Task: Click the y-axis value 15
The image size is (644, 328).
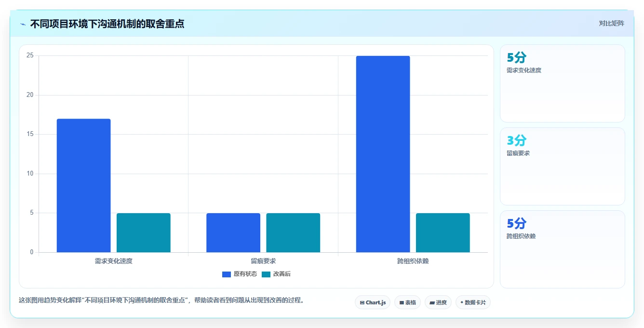Action: 30,134
